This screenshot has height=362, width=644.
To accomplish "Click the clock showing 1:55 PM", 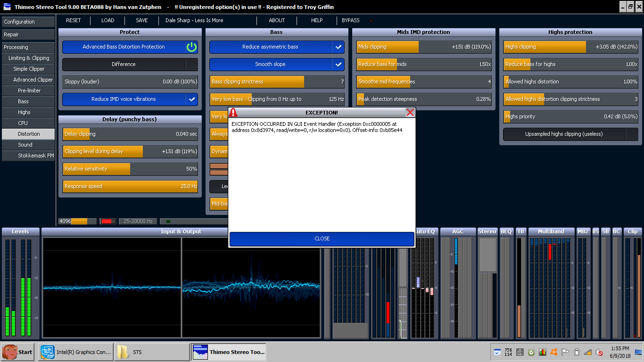I will coord(620,348).
